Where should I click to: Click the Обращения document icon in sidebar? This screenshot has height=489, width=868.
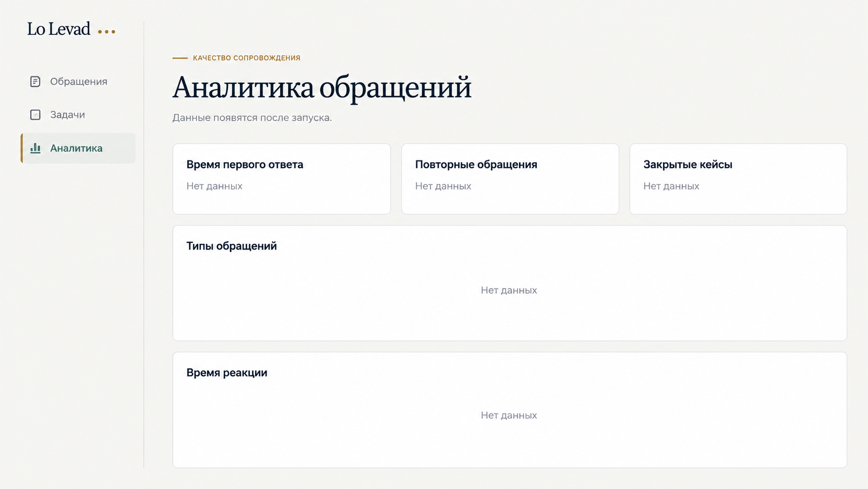click(x=35, y=82)
